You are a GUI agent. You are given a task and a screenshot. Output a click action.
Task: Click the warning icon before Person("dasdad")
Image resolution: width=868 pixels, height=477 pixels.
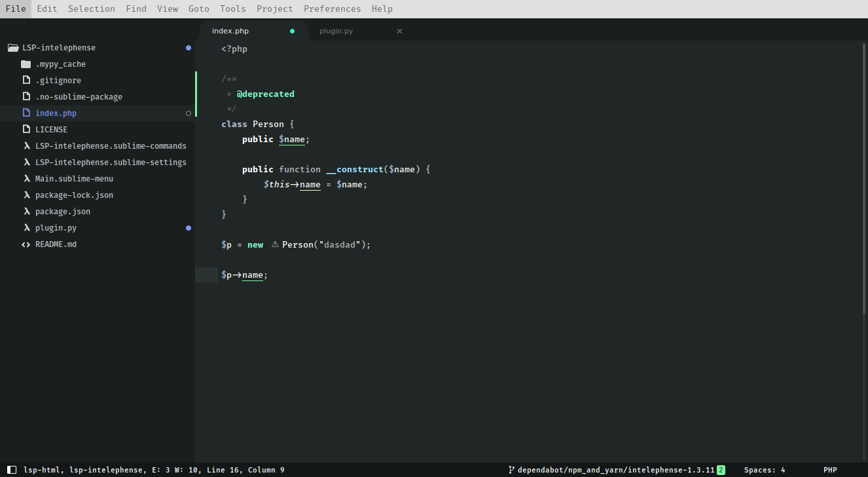[x=275, y=244]
